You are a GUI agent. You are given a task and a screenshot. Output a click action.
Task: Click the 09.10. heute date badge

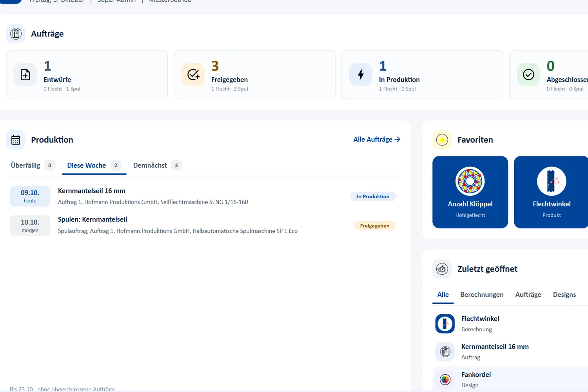coord(30,196)
